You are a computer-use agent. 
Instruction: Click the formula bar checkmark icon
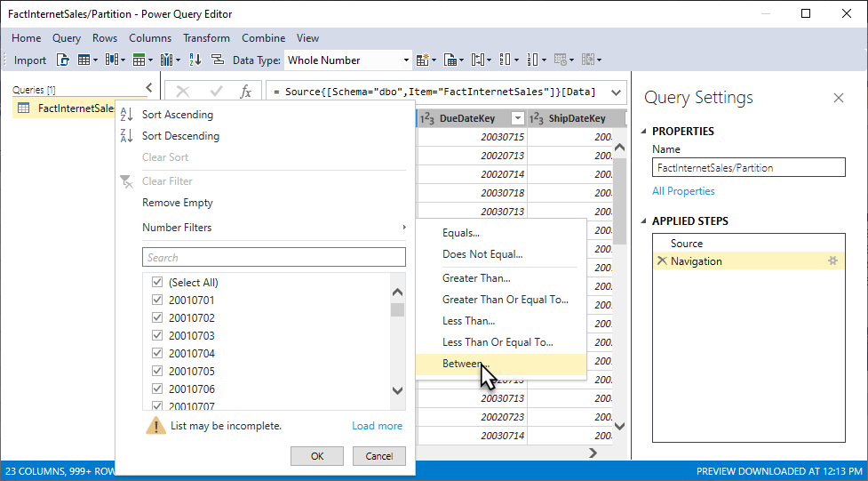click(216, 92)
